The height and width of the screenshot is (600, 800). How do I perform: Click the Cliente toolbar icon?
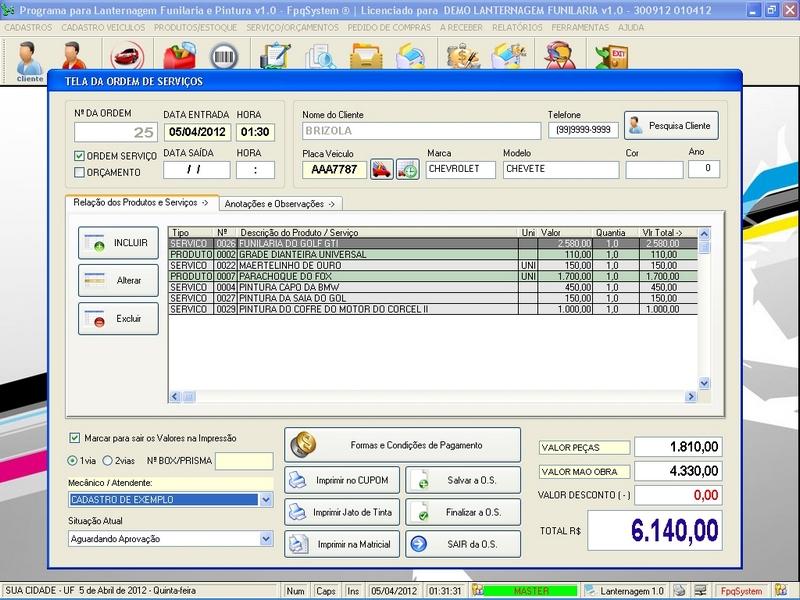click(x=29, y=58)
